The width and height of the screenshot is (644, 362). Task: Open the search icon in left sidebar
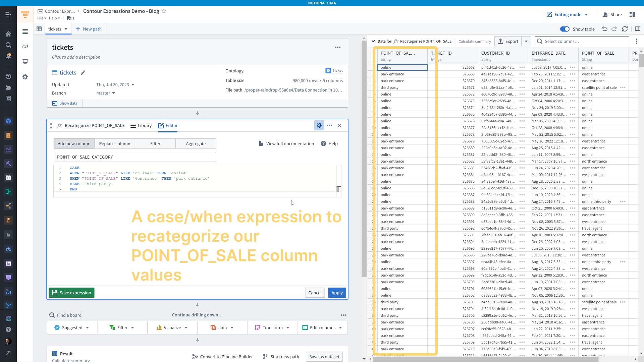[x=8, y=45]
